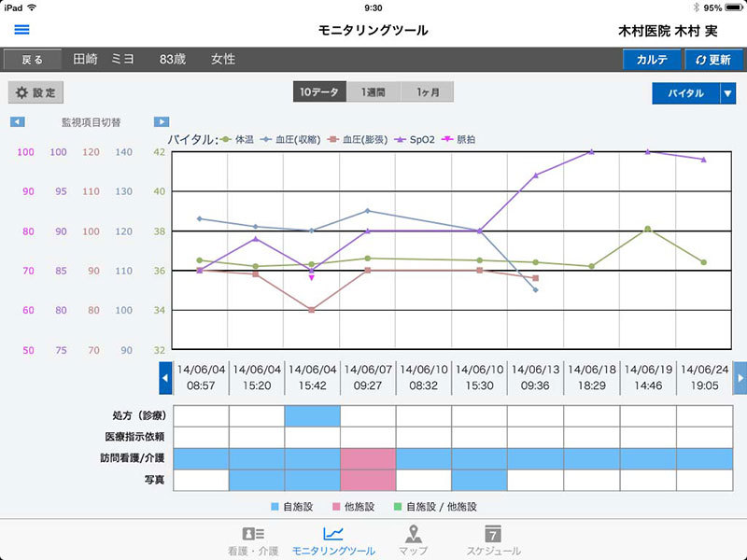Click the 監視項目切替 label

(91, 122)
